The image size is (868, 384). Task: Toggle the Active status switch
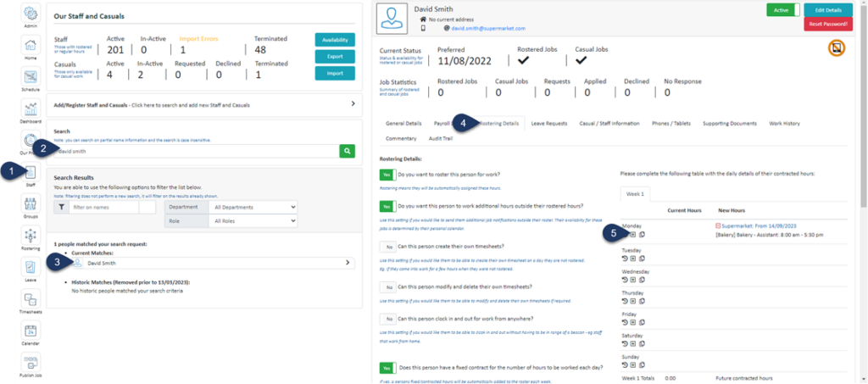coord(783,10)
